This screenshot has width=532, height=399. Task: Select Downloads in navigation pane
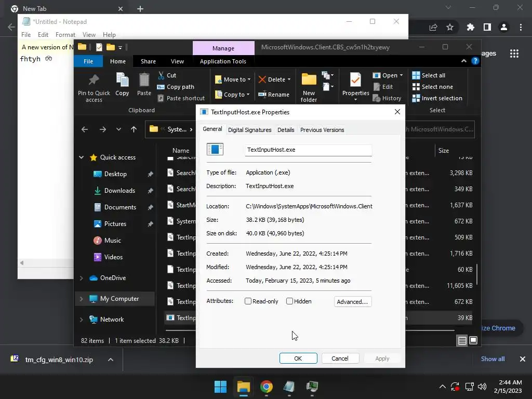pyautogui.click(x=119, y=191)
